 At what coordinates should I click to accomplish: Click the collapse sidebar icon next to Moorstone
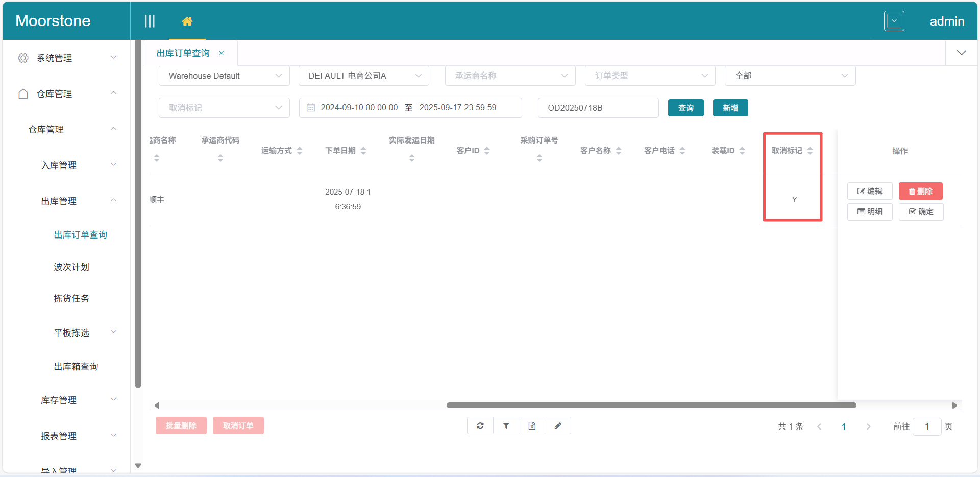150,21
